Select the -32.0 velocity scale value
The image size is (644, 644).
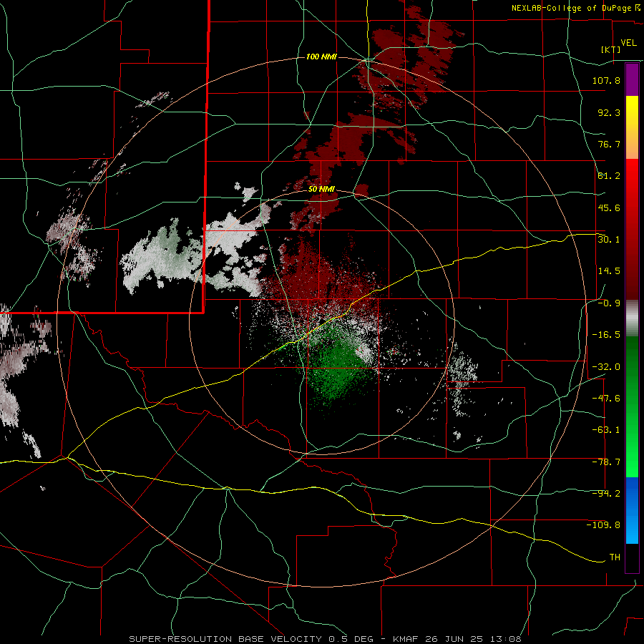(606, 367)
